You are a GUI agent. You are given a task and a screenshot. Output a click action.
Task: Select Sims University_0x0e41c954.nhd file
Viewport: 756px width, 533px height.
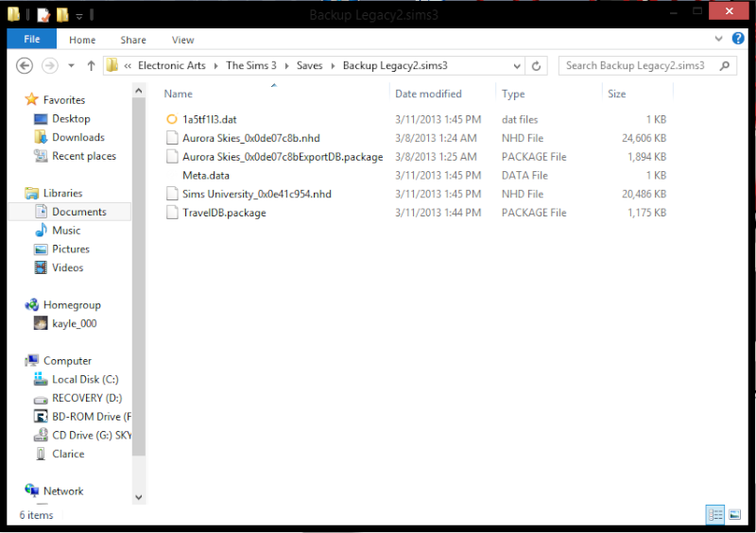click(x=256, y=195)
